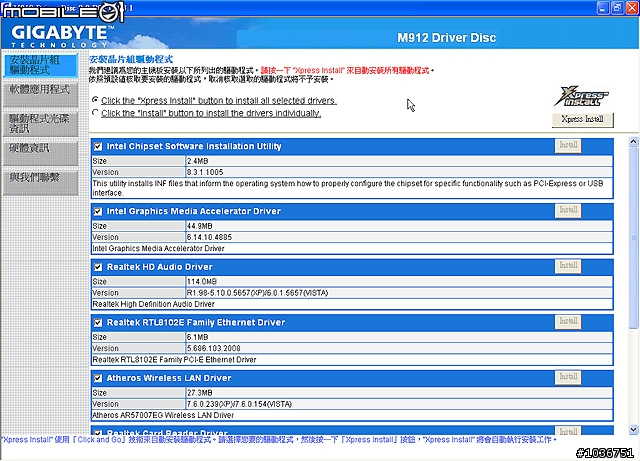Click the M912 Driver Disc title text
Screen dimensions: 640x461
pyautogui.click(x=447, y=38)
